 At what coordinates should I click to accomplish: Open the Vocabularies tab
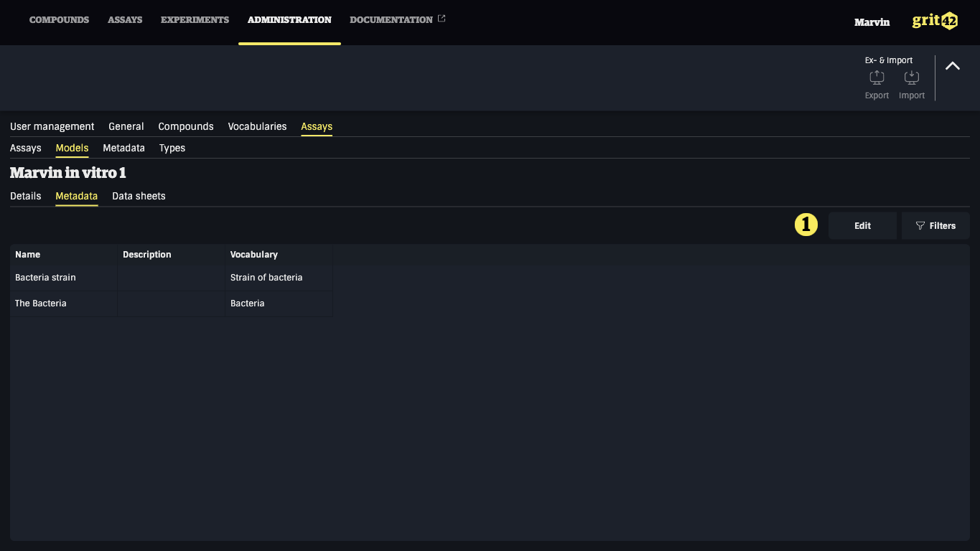point(257,126)
